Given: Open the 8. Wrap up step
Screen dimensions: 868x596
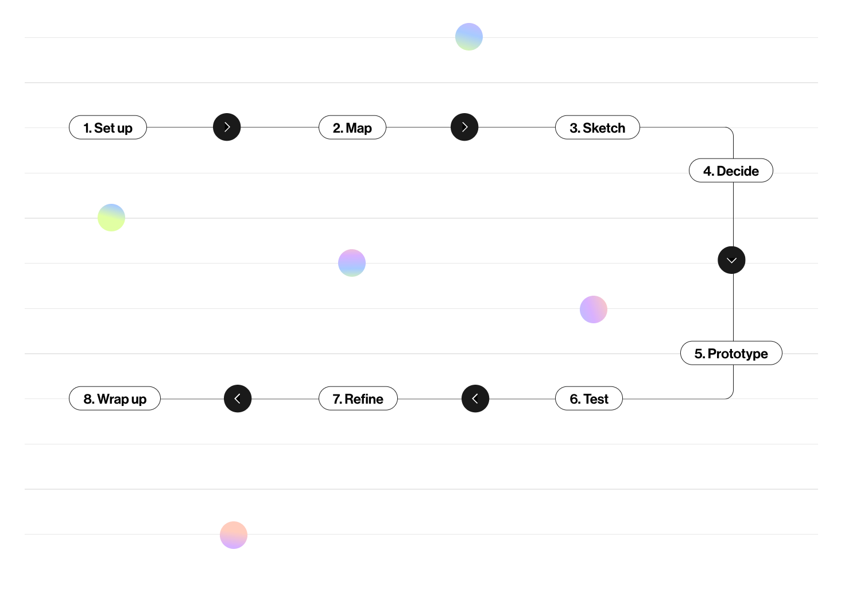Looking at the screenshot, I should coord(115,398).
